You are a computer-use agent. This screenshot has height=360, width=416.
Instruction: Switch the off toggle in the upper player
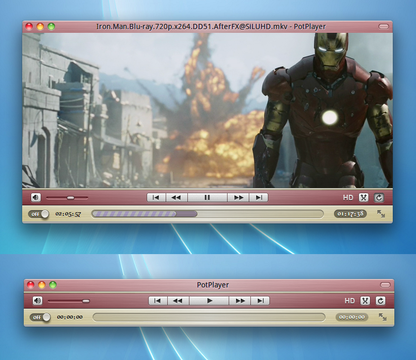pos(39,214)
